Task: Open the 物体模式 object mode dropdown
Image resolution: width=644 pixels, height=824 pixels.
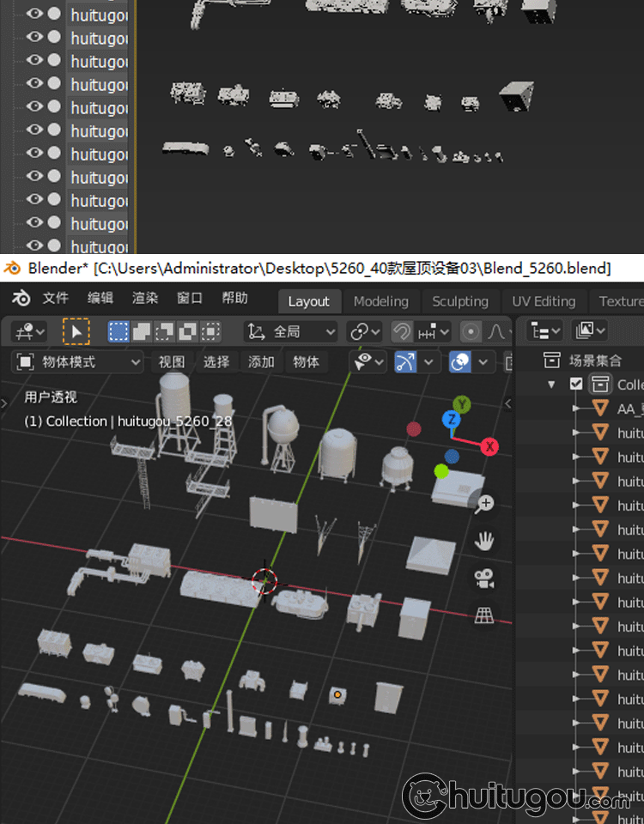Action: 79,362
